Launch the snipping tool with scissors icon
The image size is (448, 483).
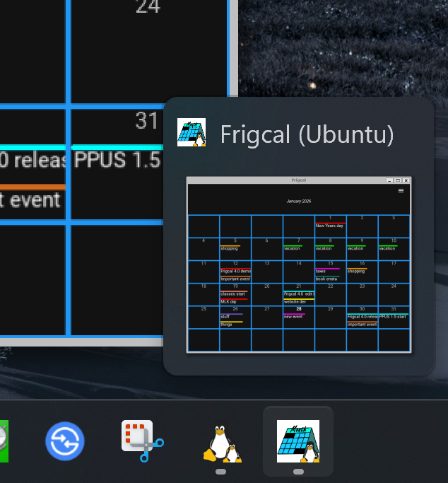[x=143, y=441]
